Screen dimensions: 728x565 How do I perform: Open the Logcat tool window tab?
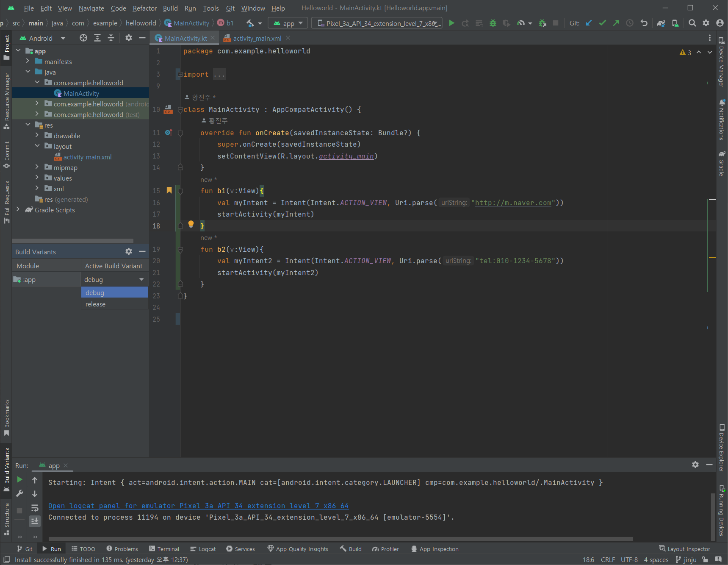click(x=203, y=549)
